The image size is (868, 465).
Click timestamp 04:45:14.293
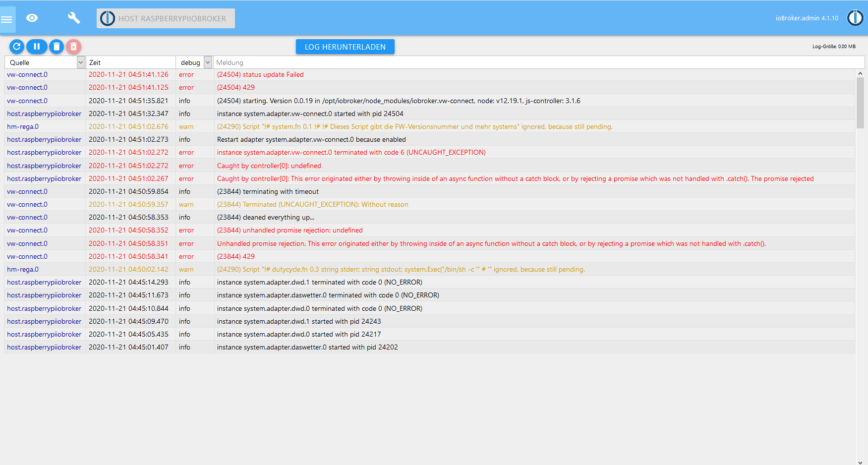128,282
